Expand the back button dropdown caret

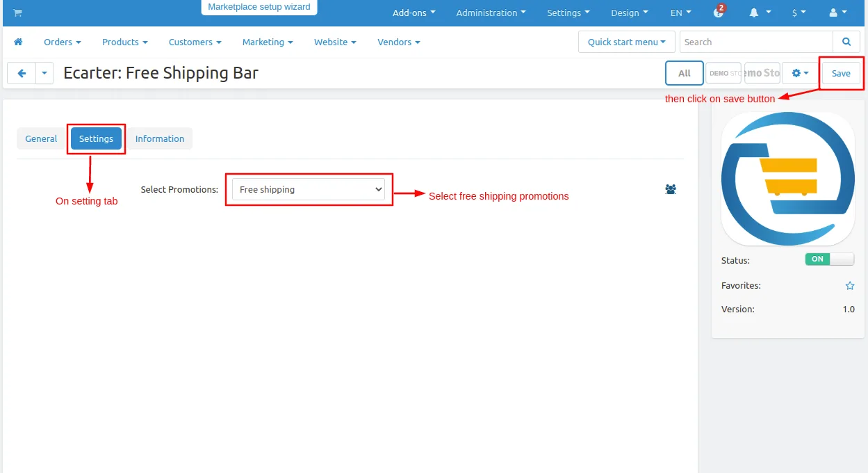click(44, 73)
